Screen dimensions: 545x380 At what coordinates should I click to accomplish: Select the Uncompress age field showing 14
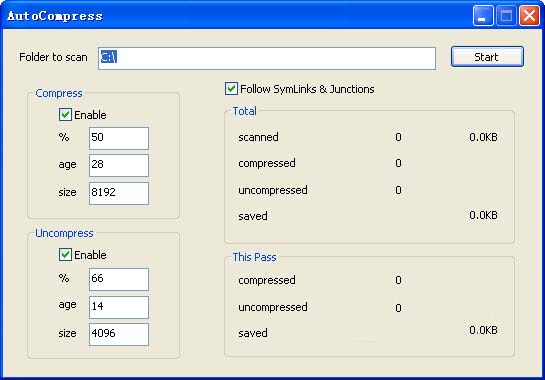[x=119, y=307]
